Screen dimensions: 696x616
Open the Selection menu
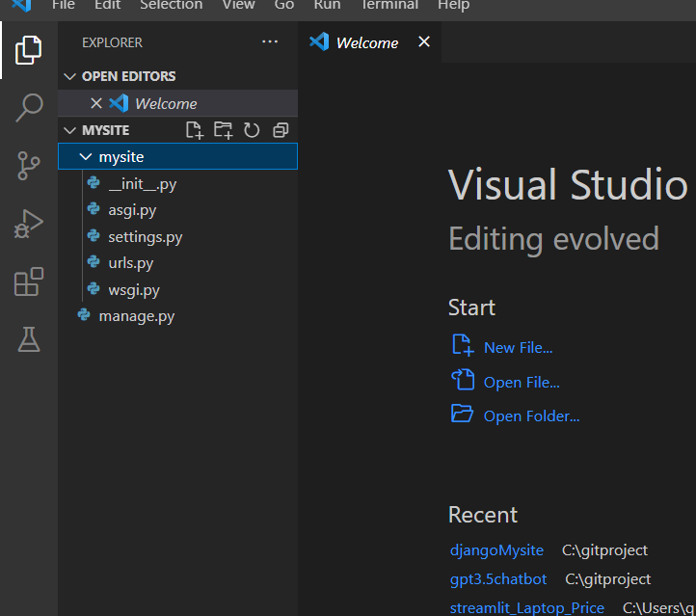pyautogui.click(x=172, y=6)
